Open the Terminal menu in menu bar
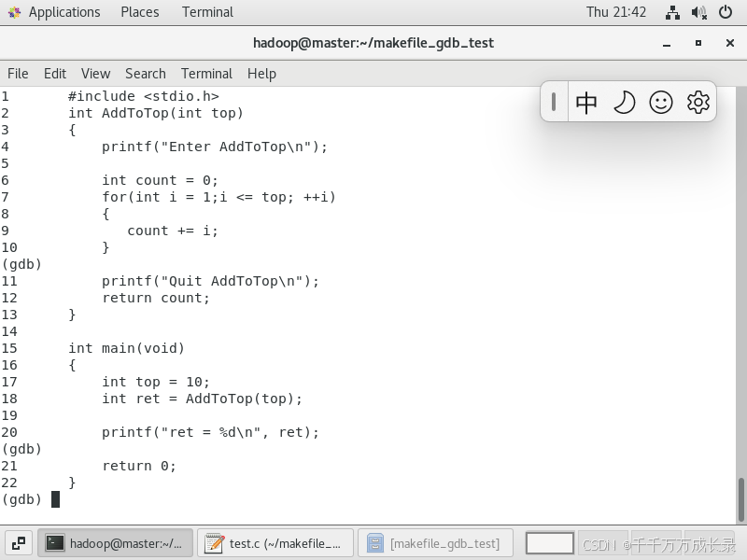The image size is (747, 560). click(x=206, y=74)
